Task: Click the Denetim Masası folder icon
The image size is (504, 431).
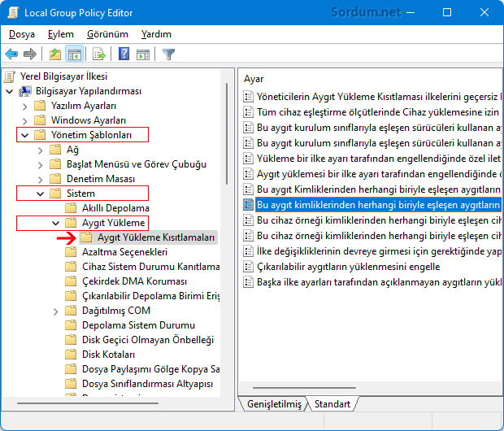Action: tap(55, 179)
